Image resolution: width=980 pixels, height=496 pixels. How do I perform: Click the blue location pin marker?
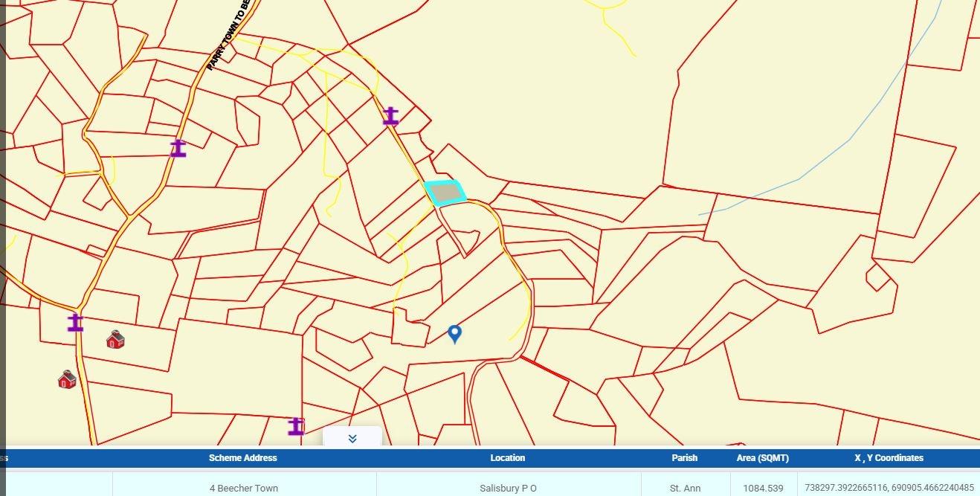454,334
